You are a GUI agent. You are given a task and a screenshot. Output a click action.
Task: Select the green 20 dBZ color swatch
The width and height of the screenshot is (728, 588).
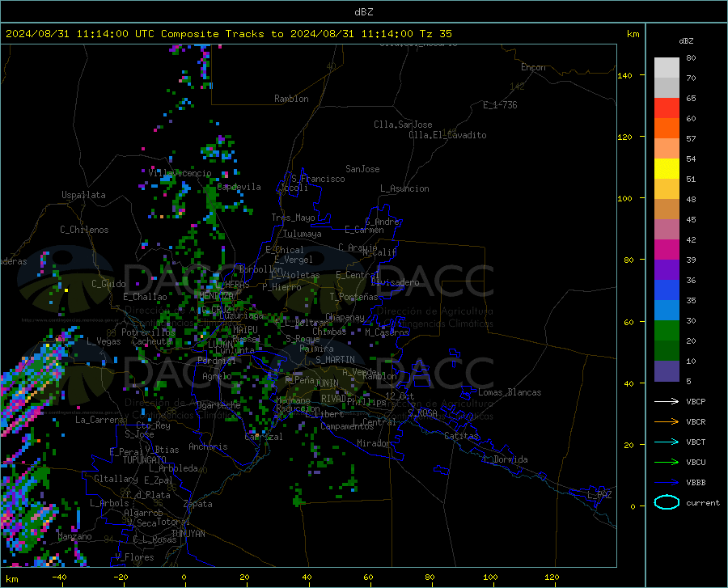667,331
